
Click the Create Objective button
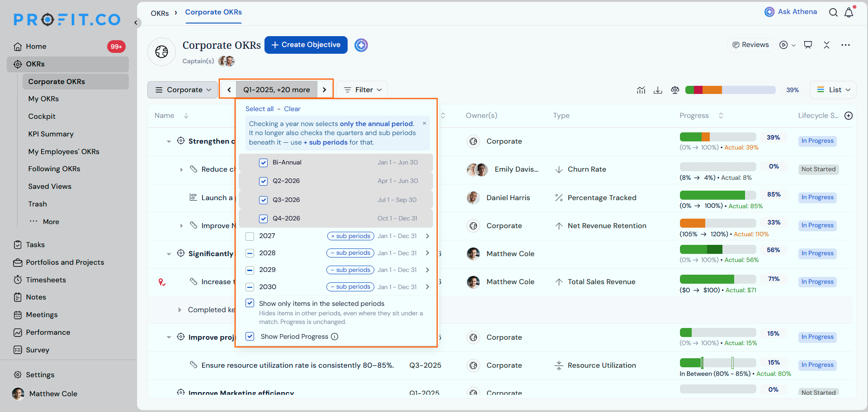[306, 45]
